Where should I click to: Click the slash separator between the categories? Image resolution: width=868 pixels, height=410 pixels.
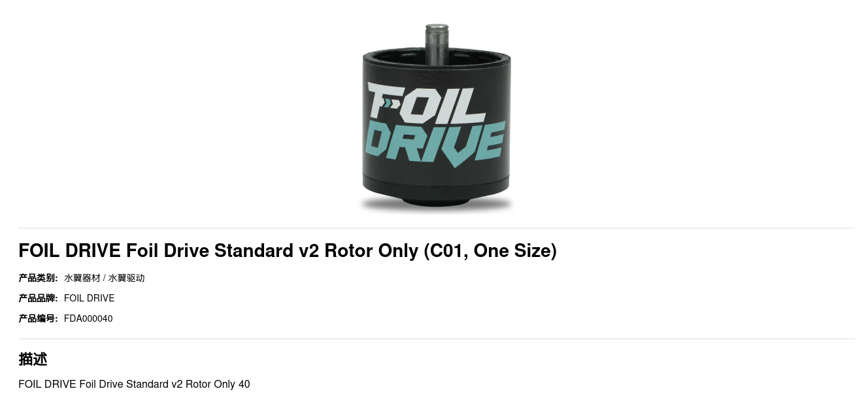pos(105,278)
